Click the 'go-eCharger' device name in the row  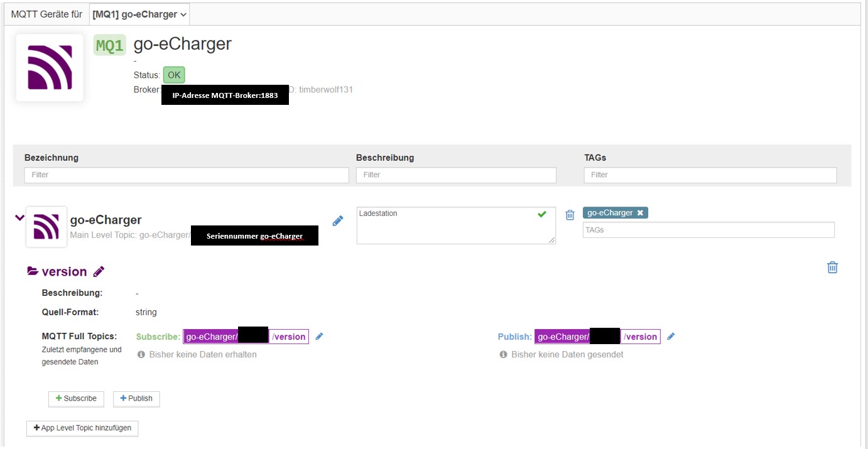point(106,220)
